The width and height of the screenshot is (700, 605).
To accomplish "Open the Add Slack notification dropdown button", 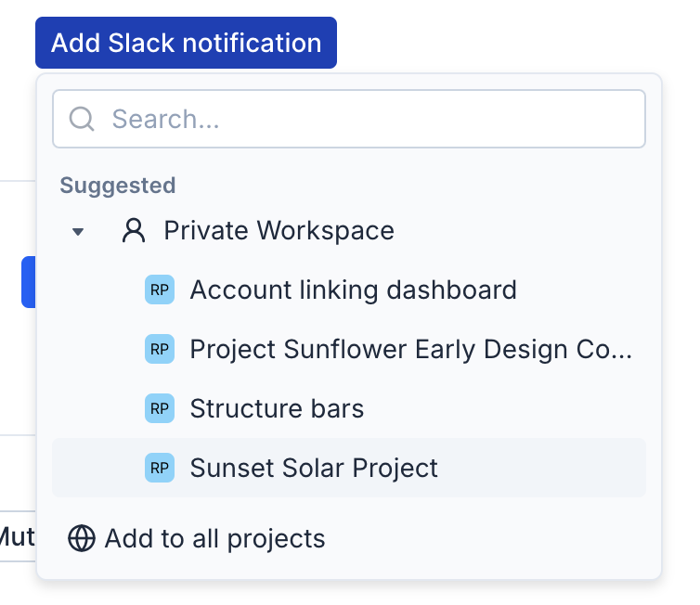I will [x=186, y=43].
